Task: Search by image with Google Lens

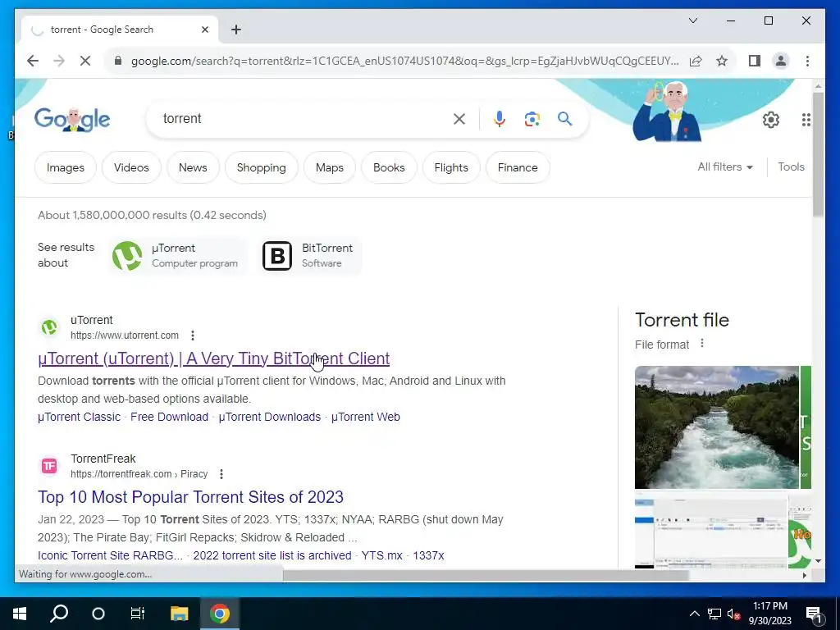Action: tap(532, 119)
